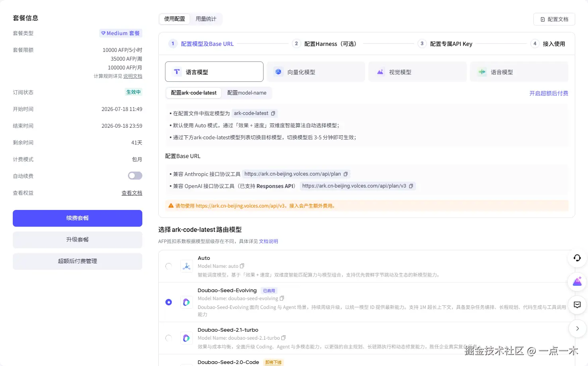Open the 配置model-name sub-tab

click(247, 93)
